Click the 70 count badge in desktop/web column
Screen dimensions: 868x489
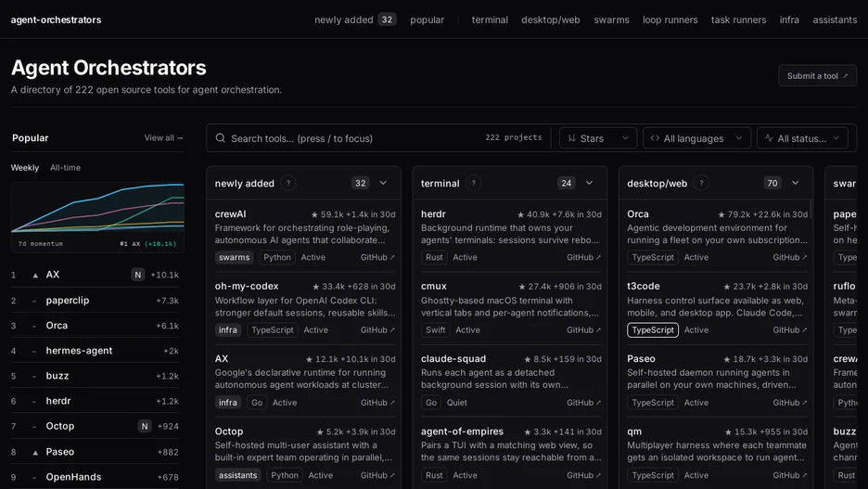pyautogui.click(x=772, y=184)
